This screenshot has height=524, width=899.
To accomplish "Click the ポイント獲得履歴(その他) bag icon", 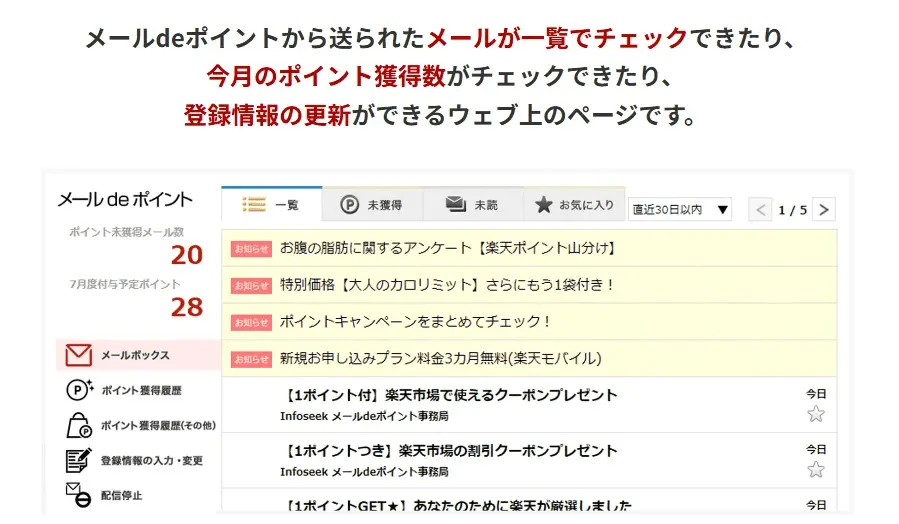I will pos(79,425).
